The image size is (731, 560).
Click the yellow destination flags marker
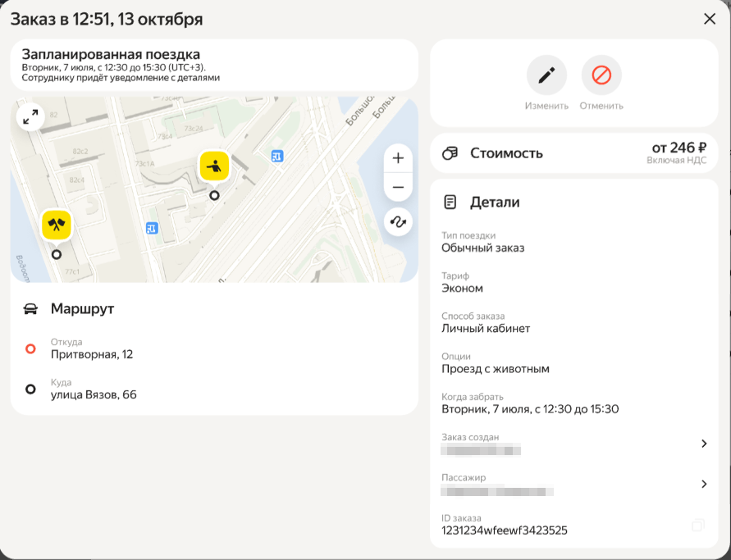coord(56,225)
